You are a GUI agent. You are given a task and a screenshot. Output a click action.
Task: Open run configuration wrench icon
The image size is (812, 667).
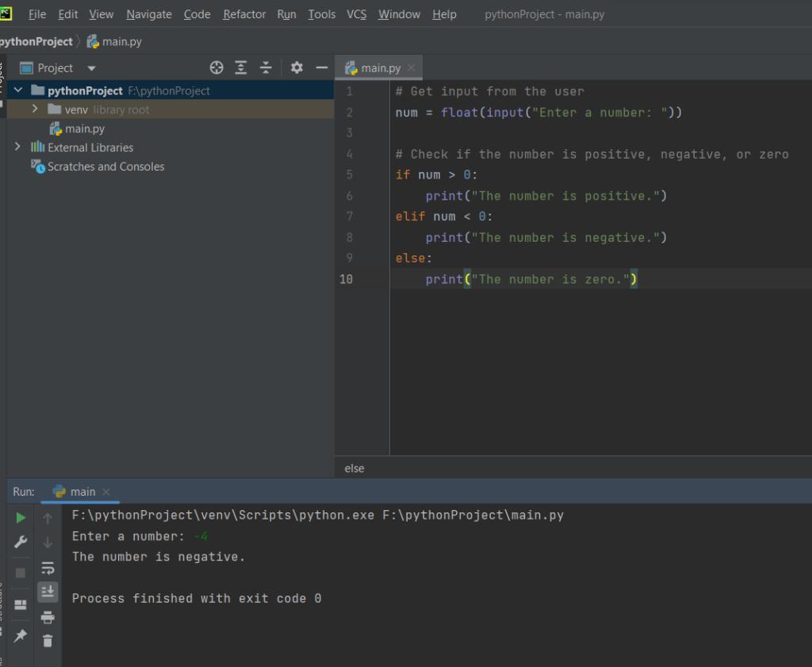(x=21, y=542)
